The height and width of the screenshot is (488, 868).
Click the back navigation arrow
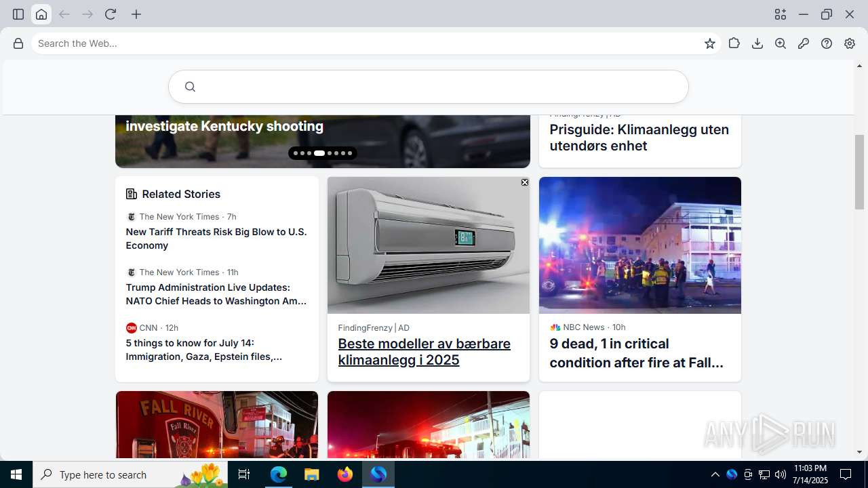click(64, 14)
